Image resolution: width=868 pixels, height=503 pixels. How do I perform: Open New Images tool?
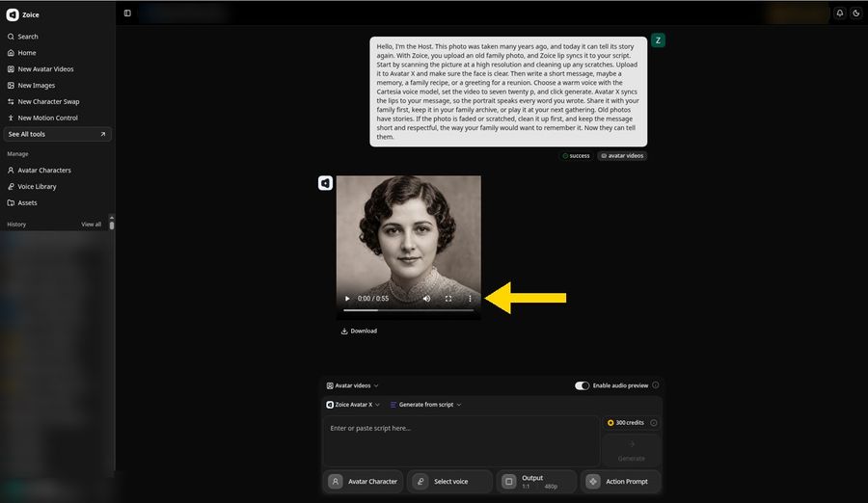pyautogui.click(x=31, y=85)
